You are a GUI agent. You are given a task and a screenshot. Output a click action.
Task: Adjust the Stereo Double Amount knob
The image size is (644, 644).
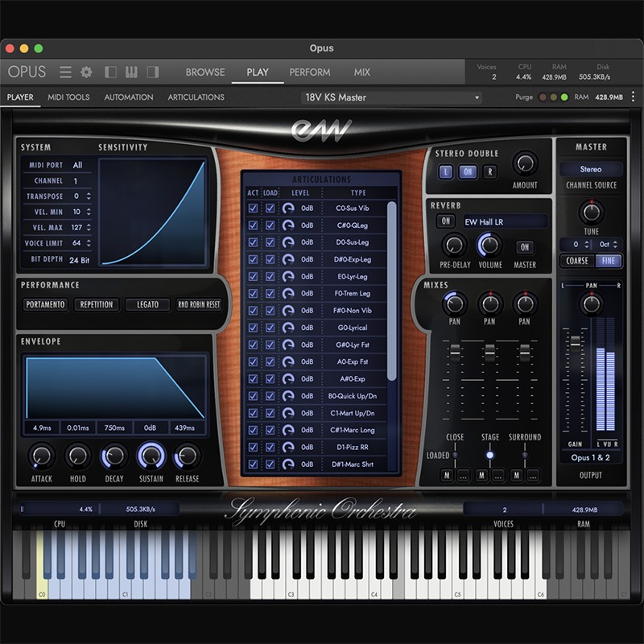point(526,163)
